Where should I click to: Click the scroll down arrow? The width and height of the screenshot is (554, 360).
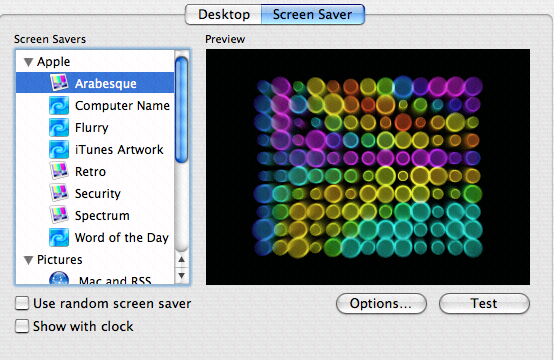coord(182,275)
